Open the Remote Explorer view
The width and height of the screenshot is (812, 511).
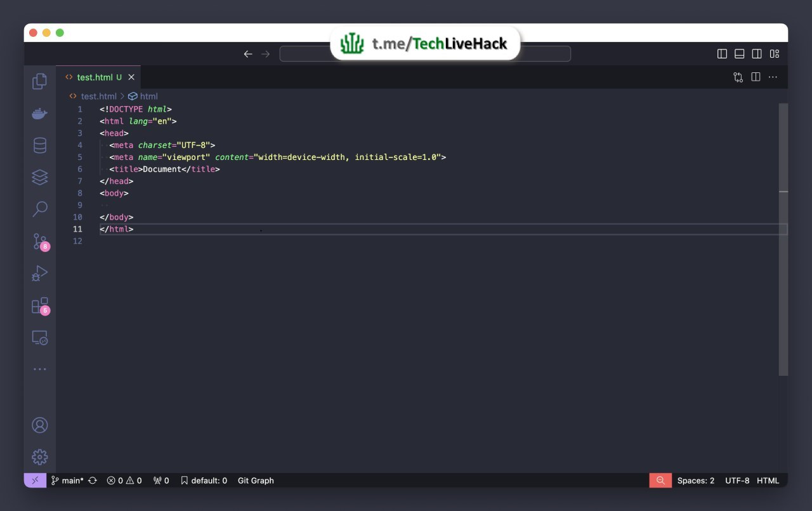(39, 338)
